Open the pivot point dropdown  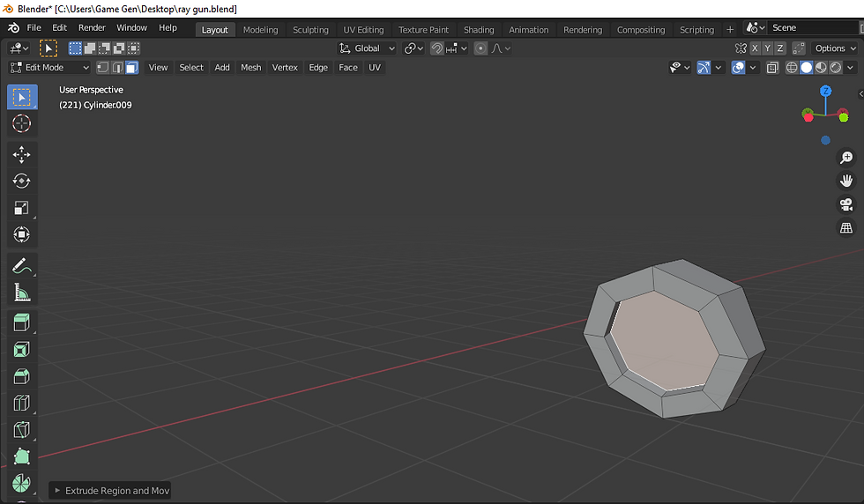coord(413,48)
